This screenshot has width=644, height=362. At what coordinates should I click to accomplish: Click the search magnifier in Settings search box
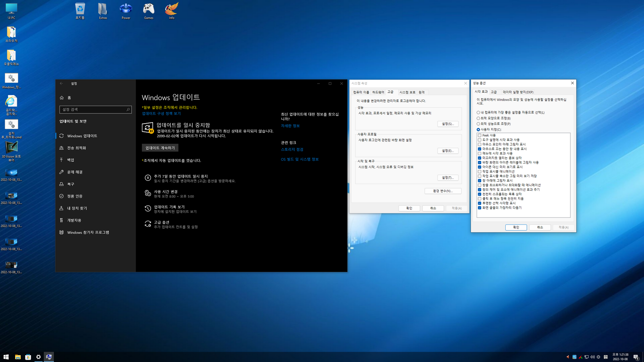[x=128, y=110]
